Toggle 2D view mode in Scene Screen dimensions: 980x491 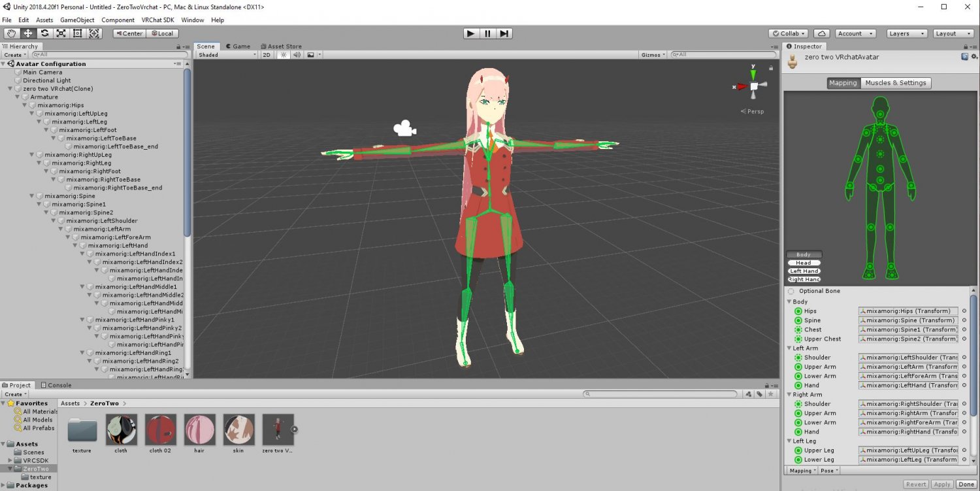(x=267, y=55)
